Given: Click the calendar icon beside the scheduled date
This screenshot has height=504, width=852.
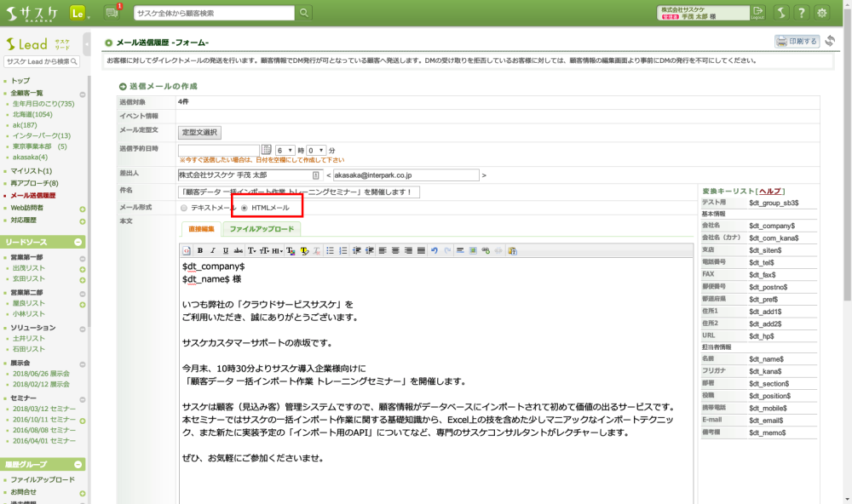Looking at the screenshot, I should [x=266, y=150].
